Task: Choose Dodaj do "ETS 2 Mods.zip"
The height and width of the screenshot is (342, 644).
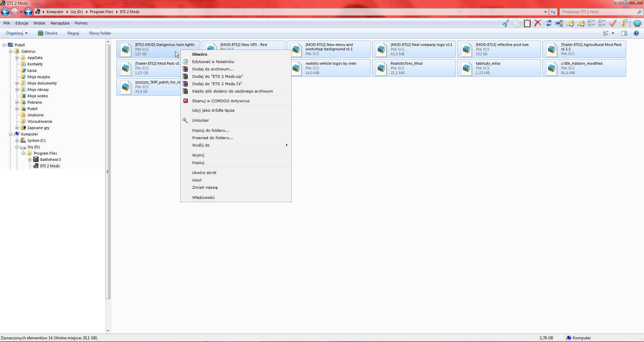Action: click(236, 76)
